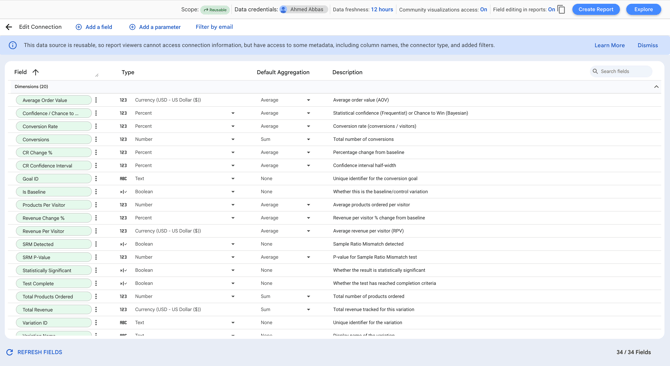Image resolution: width=670 pixels, height=366 pixels.
Task: Open three-dot menu for Test Complete
Action: click(x=96, y=284)
